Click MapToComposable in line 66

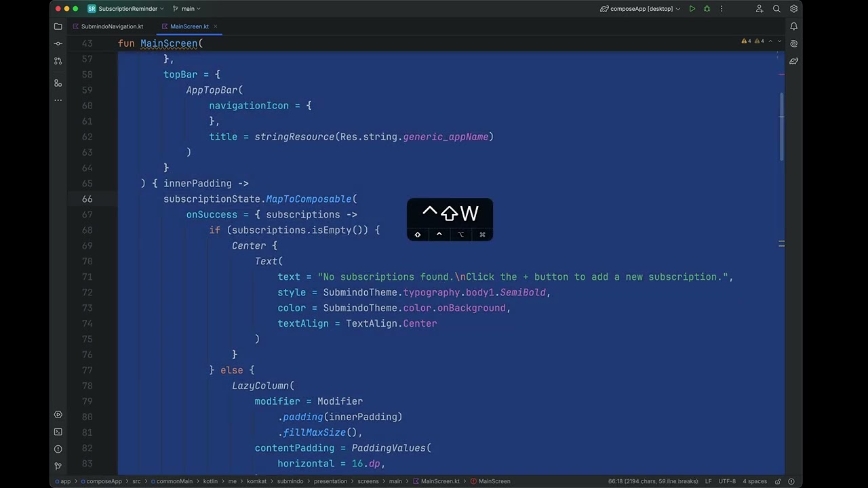click(x=309, y=199)
